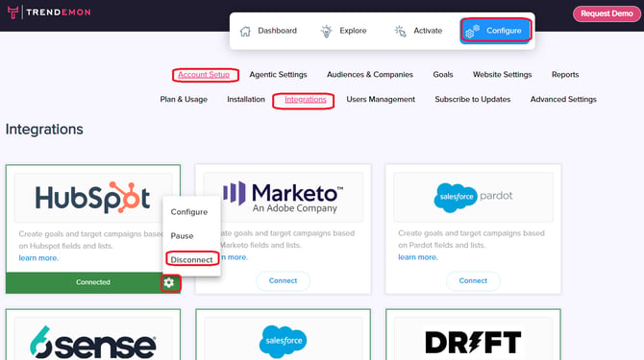This screenshot has width=644, height=360.
Task: Click the Trendemon logo
Action: (49, 12)
